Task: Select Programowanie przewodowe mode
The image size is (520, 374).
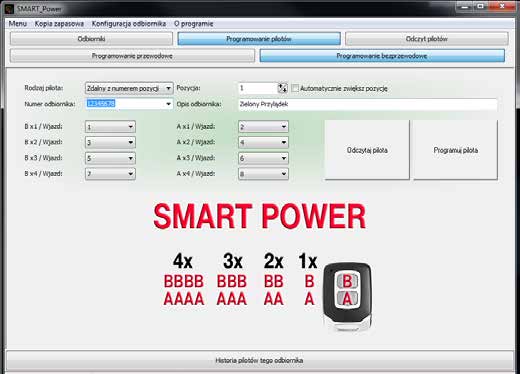Action: coord(132,56)
